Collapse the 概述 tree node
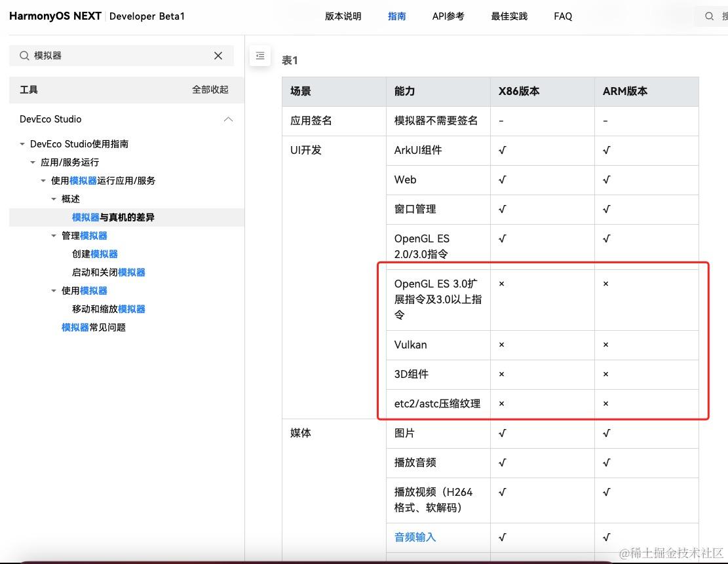This screenshot has height=564, width=728. 54,198
